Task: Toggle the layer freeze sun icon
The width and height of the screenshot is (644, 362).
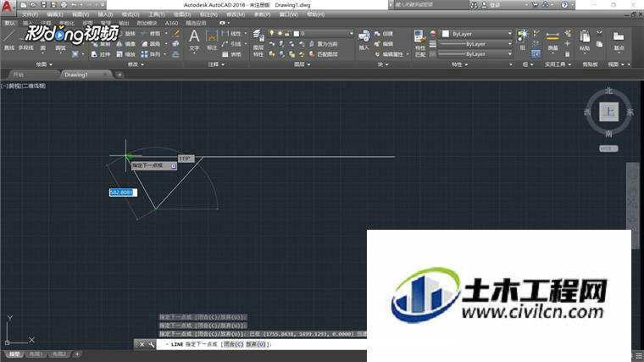Action: pyautogui.click(x=280, y=33)
